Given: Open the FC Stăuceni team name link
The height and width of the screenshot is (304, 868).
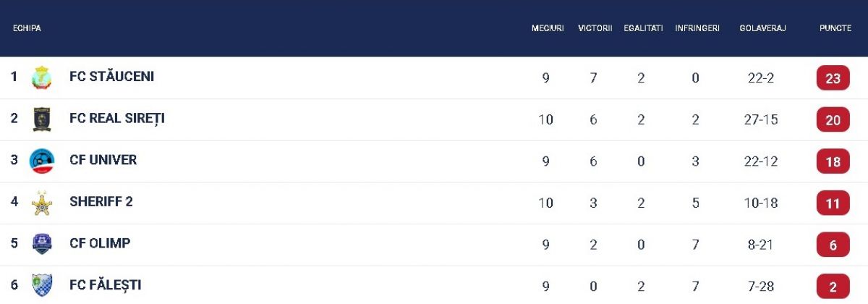Looking at the screenshot, I should (x=111, y=77).
